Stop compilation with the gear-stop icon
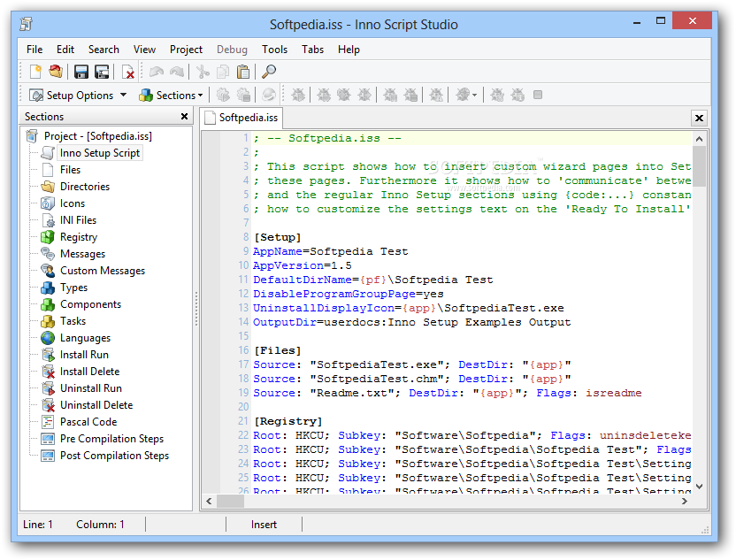The width and height of the screenshot is (736, 560). coord(243,96)
